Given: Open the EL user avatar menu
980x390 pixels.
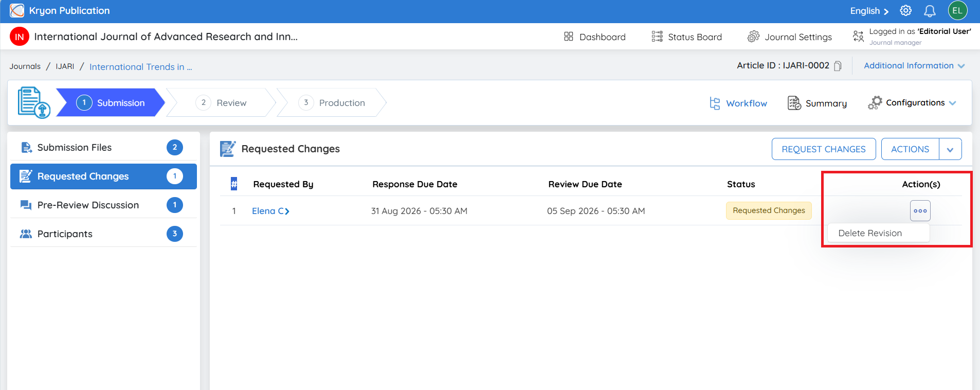Looking at the screenshot, I should tap(957, 11).
